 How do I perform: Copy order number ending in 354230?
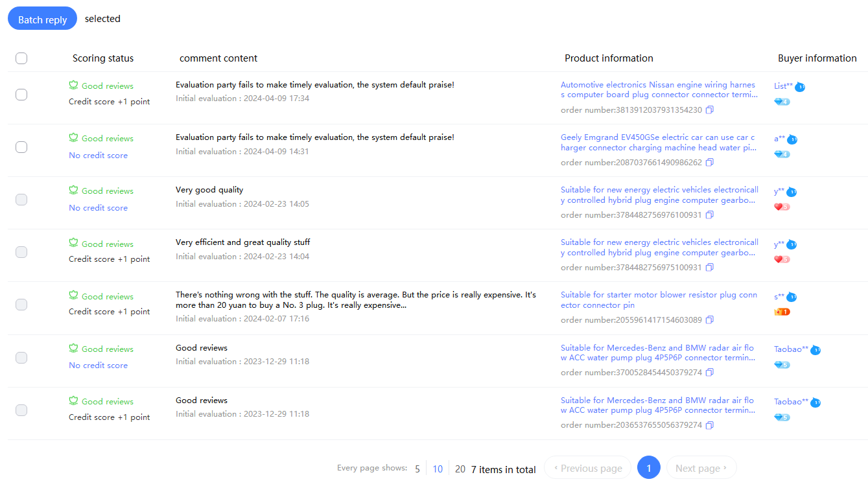(710, 110)
